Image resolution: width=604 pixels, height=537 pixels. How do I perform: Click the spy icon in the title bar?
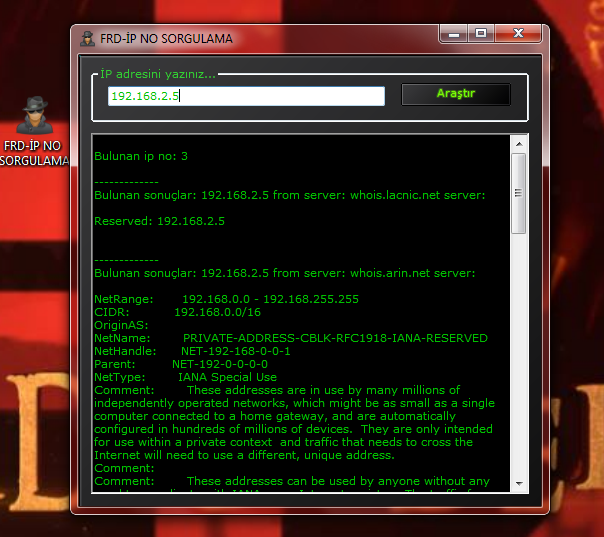tap(89, 38)
